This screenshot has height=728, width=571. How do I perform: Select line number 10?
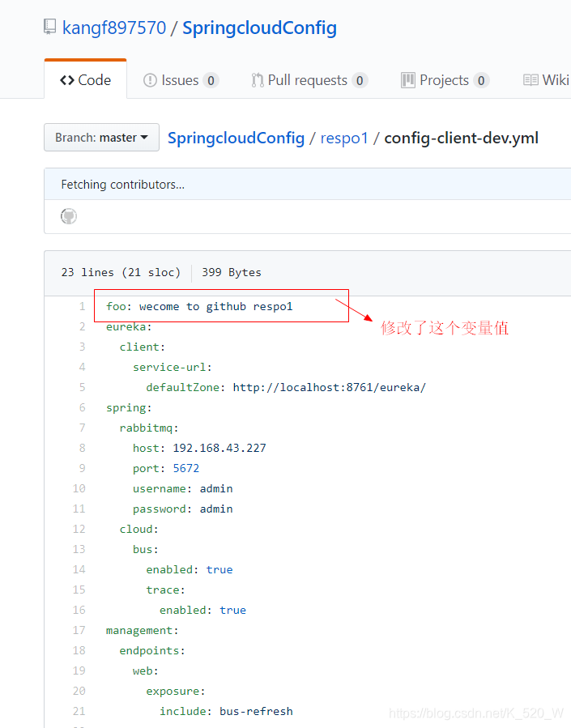79,488
